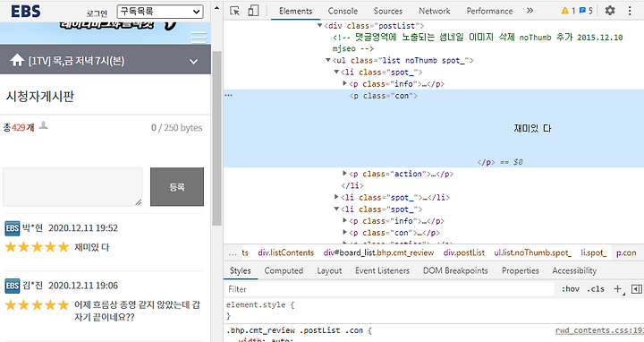Select div.postList in breadcrumb
The image size is (644, 342).
pos(463,252)
